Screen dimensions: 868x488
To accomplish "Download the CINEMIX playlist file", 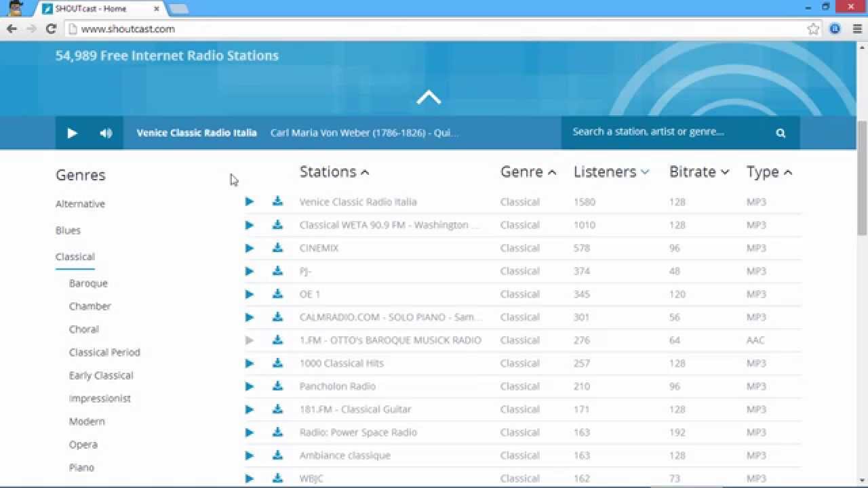I will (x=277, y=247).
